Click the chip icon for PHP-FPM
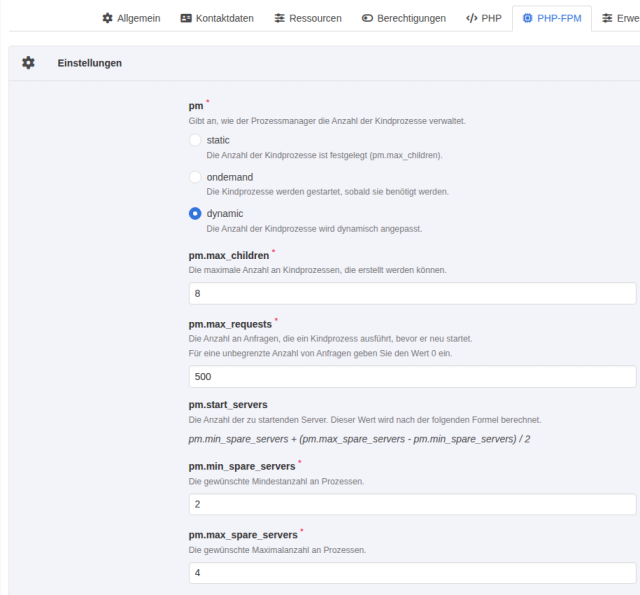 (x=528, y=18)
